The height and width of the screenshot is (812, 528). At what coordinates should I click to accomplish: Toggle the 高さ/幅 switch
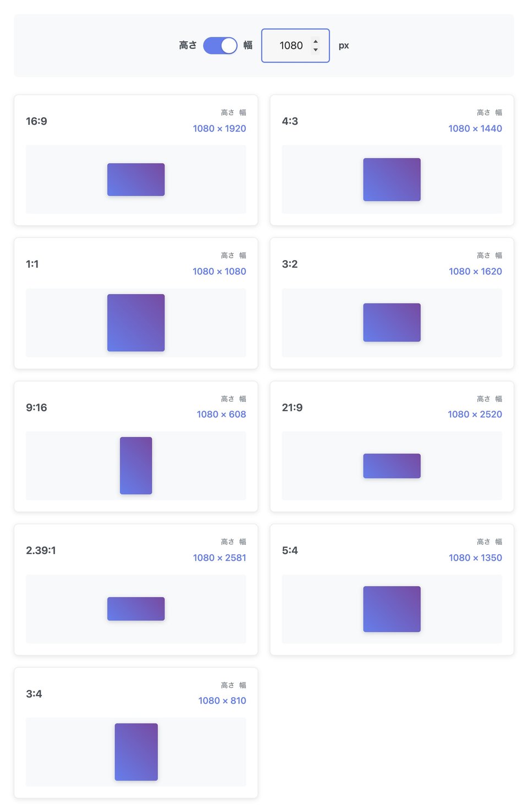click(220, 46)
